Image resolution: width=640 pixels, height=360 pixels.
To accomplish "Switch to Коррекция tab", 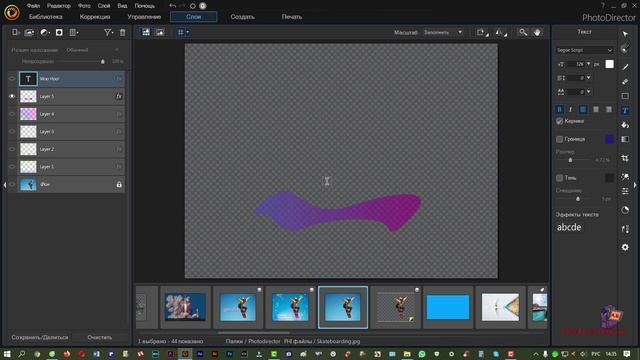I will (x=95, y=17).
